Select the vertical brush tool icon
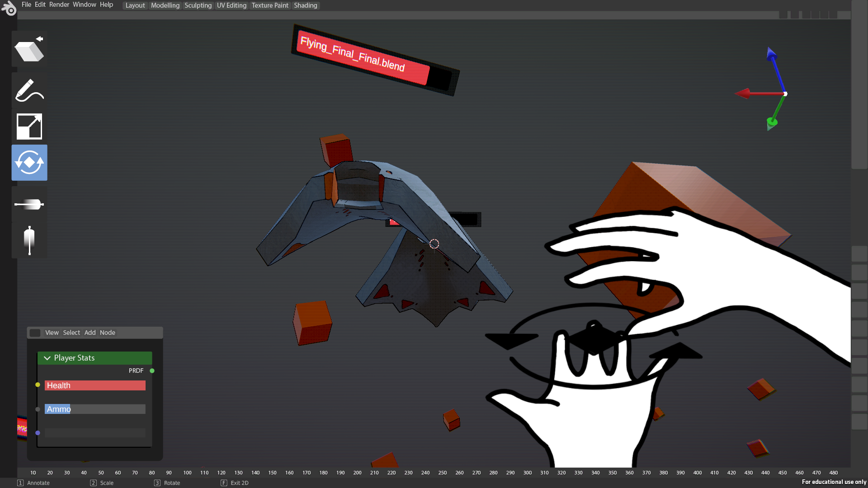The width and height of the screenshot is (868, 488). coord(29,240)
